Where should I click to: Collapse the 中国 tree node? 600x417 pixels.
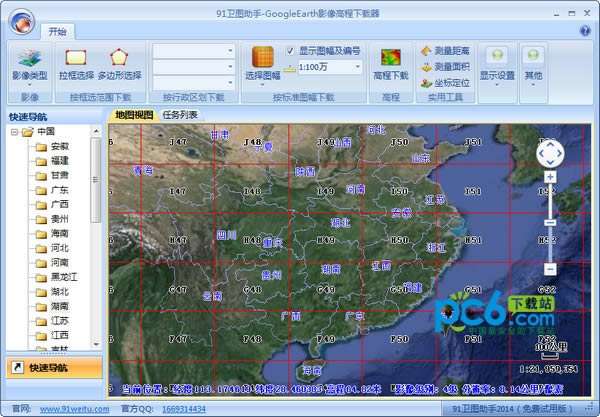13,131
